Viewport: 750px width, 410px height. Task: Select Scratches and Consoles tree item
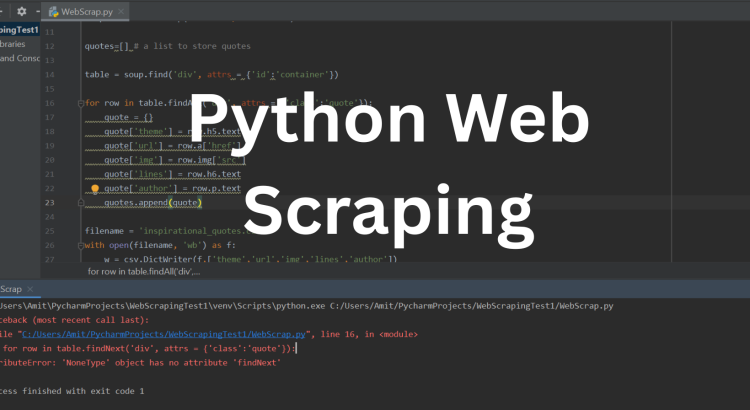pyautogui.click(x=20, y=58)
